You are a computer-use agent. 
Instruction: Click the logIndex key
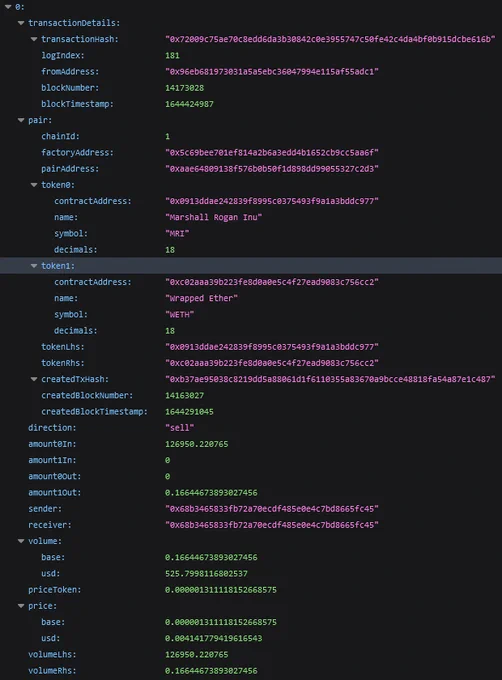pyautogui.click(x=63, y=56)
